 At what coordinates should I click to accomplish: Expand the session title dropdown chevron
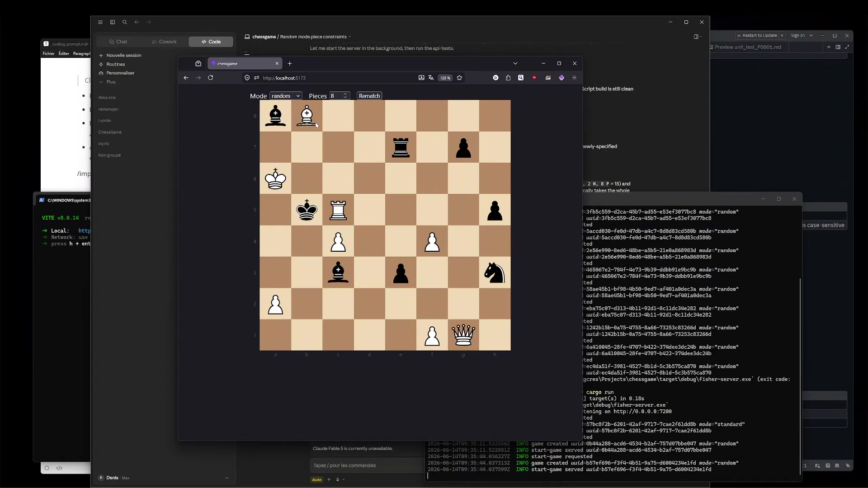[350, 37]
